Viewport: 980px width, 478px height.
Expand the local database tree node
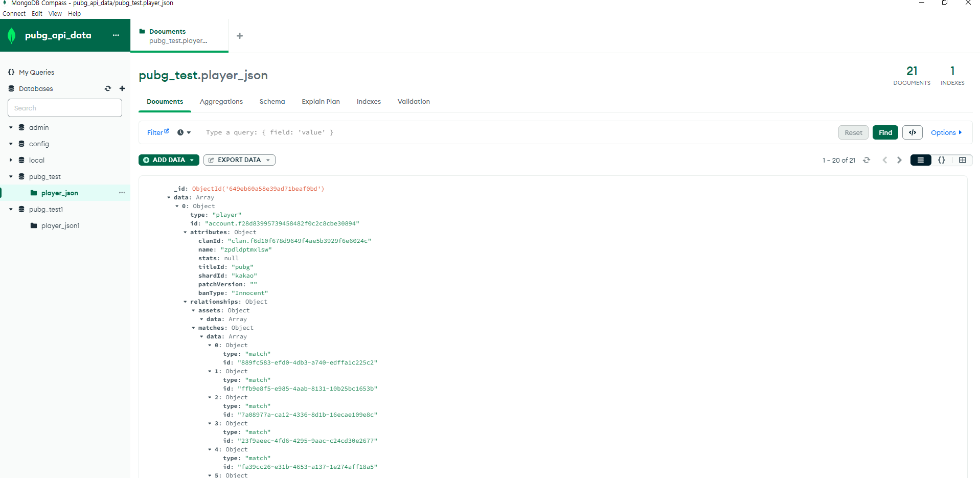point(11,160)
